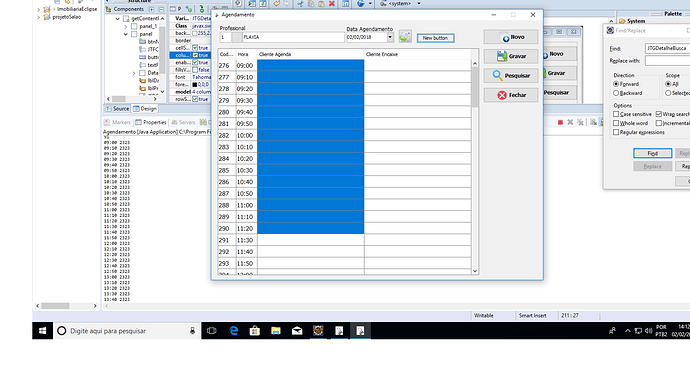Click the Pesquisar magnifier button
This screenshot has width=690, height=388.
click(511, 76)
